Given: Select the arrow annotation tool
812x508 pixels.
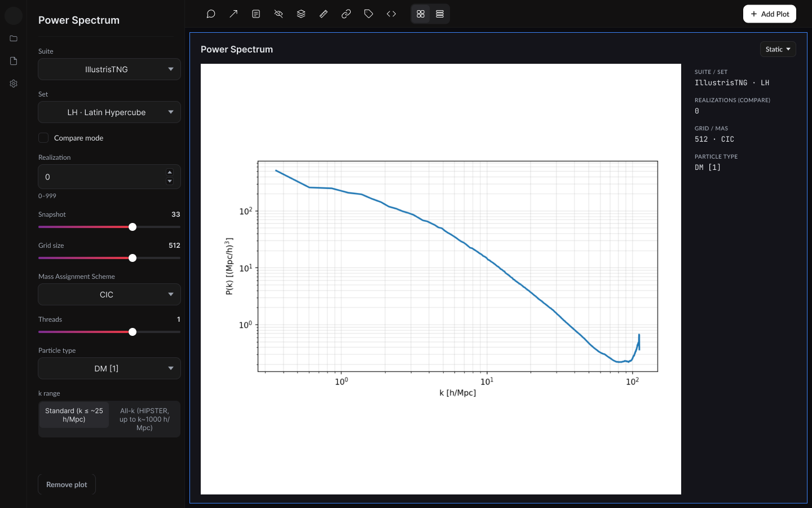Looking at the screenshot, I should 233,14.
